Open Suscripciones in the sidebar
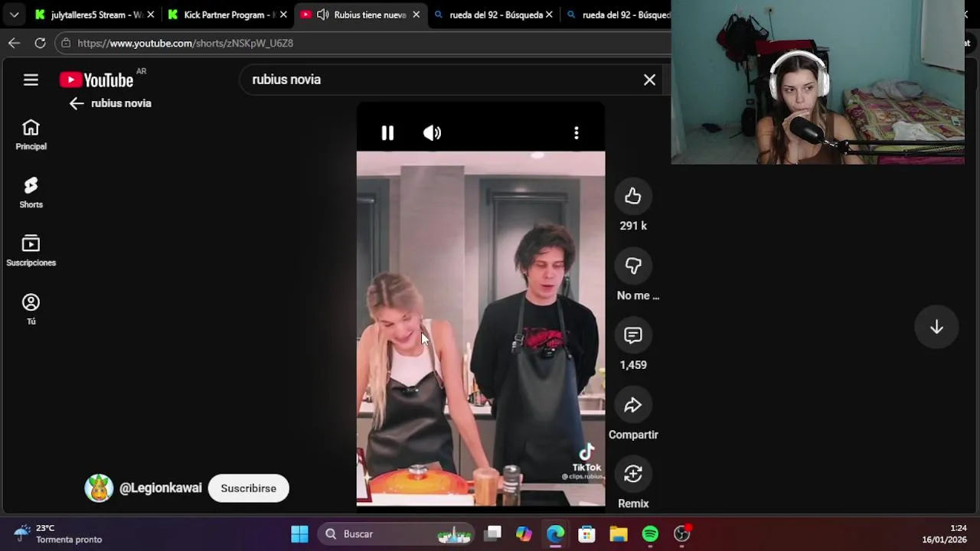The width and height of the screenshot is (980, 551). 31,251
